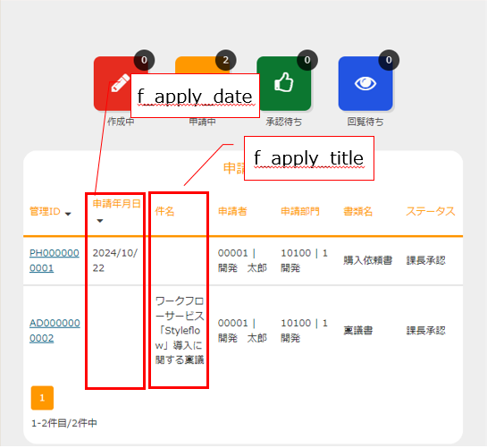Open application PH0000000001 link
This screenshot has width=487, height=448.
54,260
